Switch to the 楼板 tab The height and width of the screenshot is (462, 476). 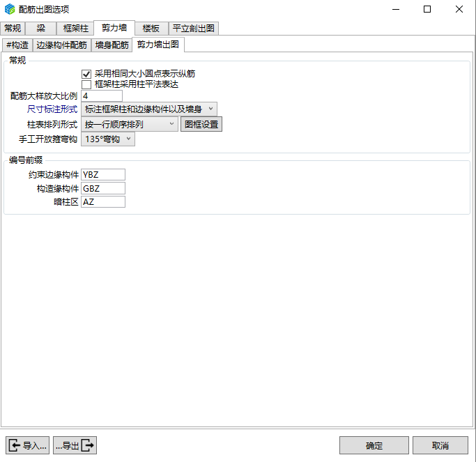pyautogui.click(x=151, y=29)
